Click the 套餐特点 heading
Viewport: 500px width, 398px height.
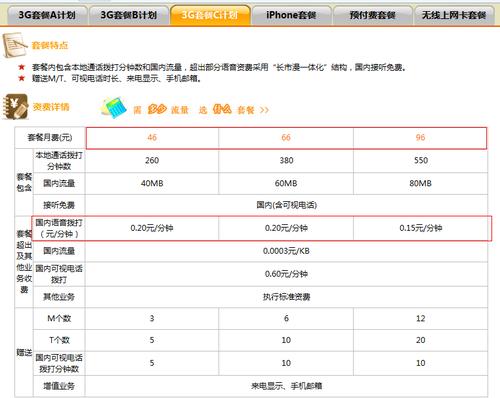(50, 45)
